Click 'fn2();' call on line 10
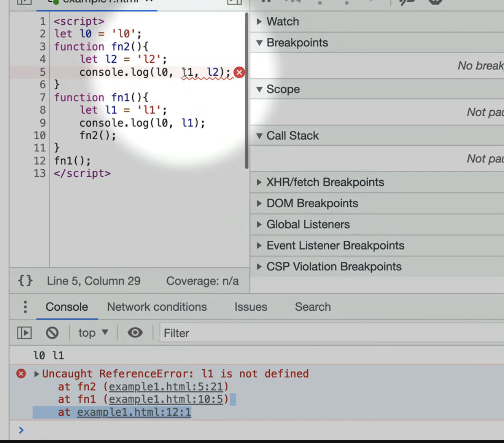This screenshot has height=443, width=504. pos(98,136)
